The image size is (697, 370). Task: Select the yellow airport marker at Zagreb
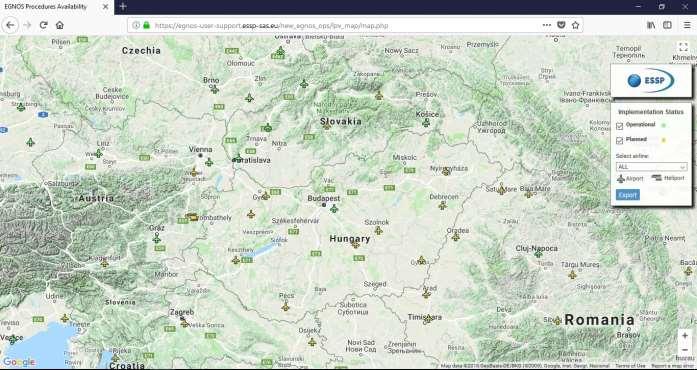(x=184, y=323)
